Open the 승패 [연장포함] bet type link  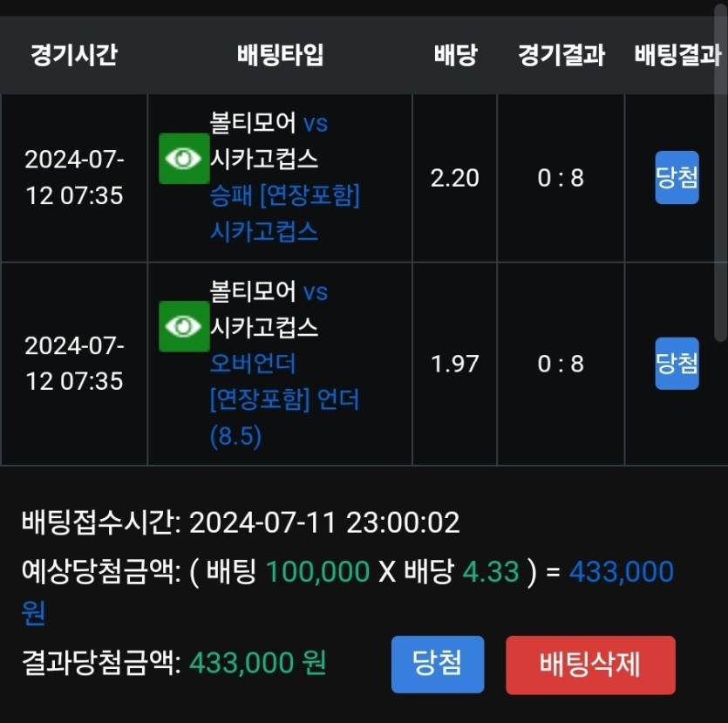pyautogui.click(x=284, y=195)
